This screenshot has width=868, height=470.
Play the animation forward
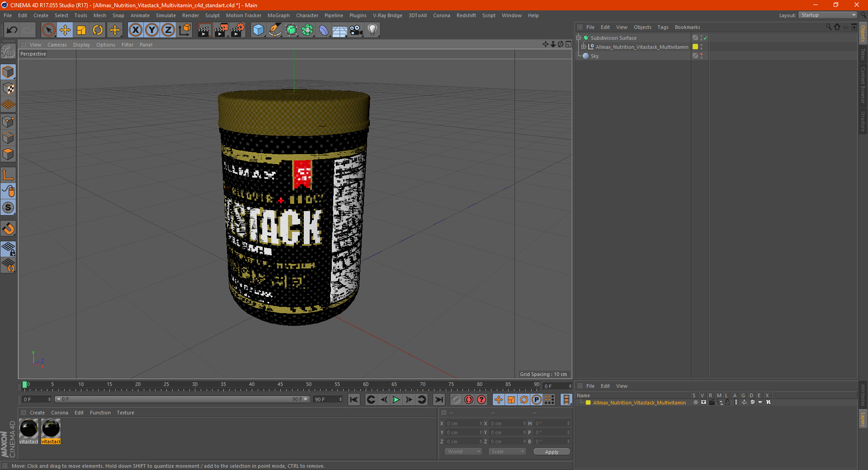[x=396, y=399]
